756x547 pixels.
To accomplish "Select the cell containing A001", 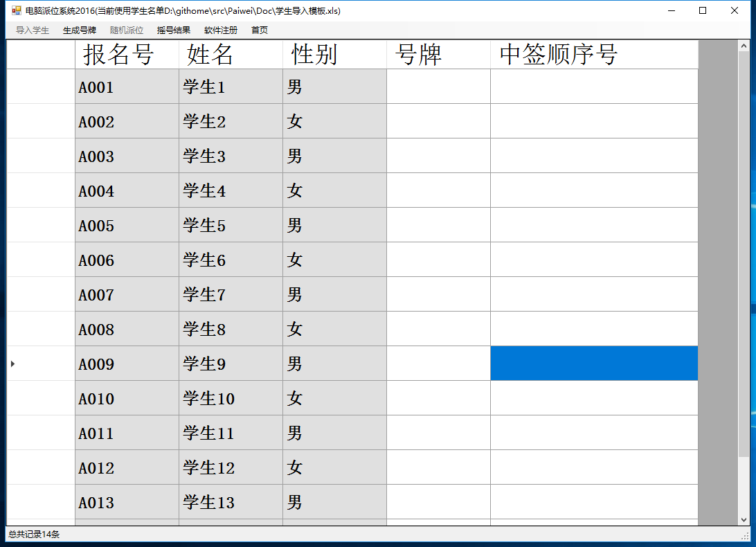I will pyautogui.click(x=127, y=87).
